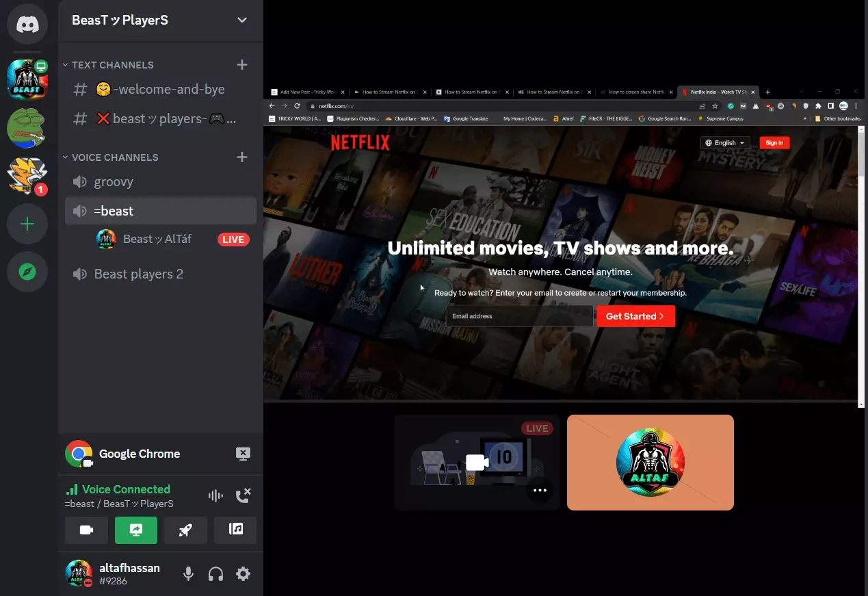
Task: Open Activities with the rocket icon
Action: [x=185, y=530]
